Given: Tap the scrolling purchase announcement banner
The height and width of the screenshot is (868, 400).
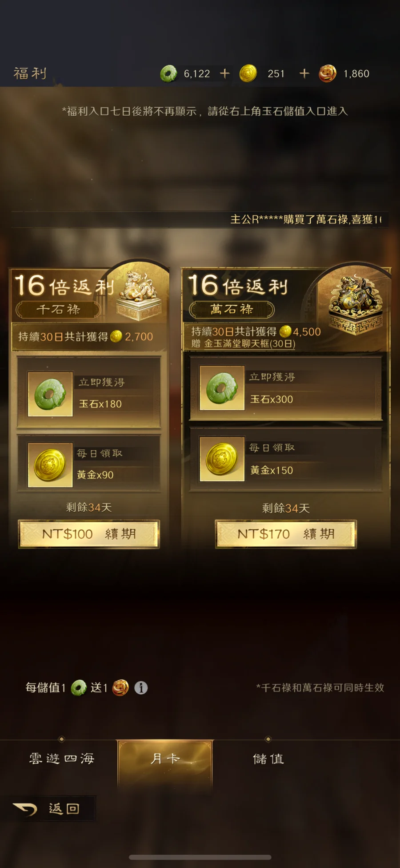Looking at the screenshot, I should point(200,219).
